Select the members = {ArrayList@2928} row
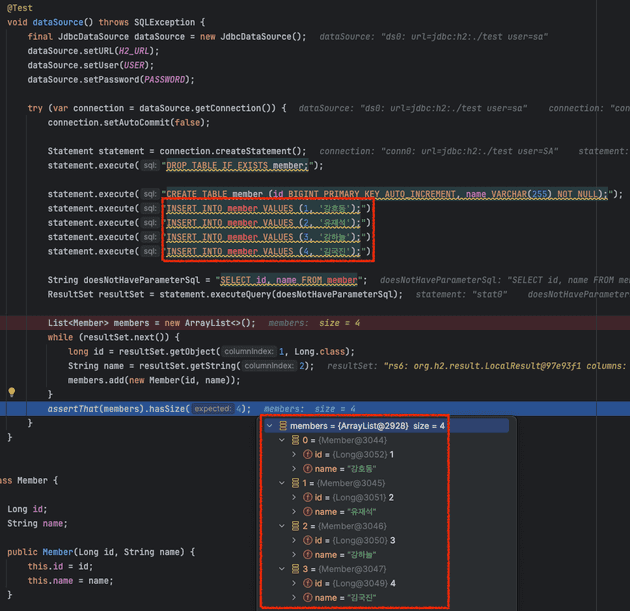This screenshot has height=611, width=630. pos(387,426)
